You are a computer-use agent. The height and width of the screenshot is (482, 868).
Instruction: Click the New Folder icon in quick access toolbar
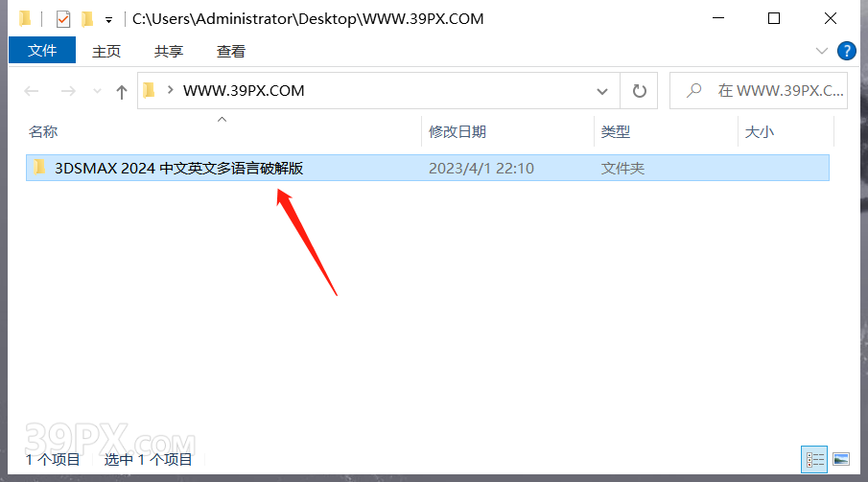point(87,19)
